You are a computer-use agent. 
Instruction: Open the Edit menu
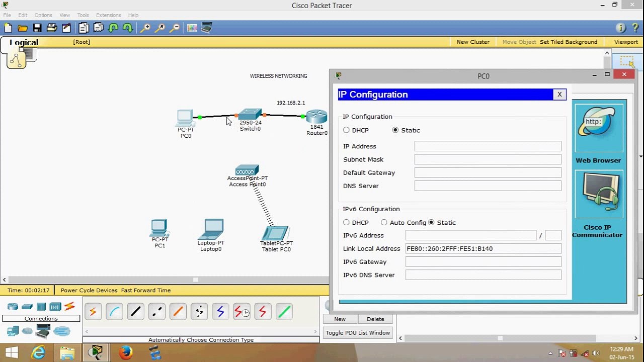click(x=23, y=15)
